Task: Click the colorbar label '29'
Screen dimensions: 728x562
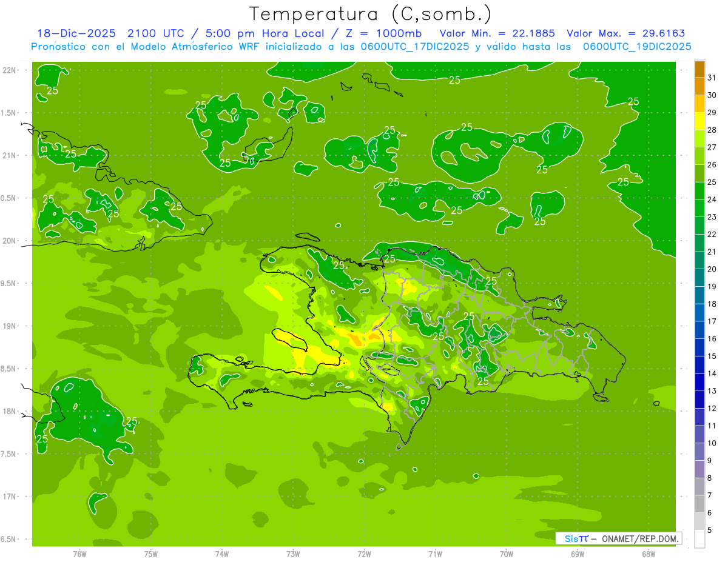Action: pyautogui.click(x=712, y=113)
